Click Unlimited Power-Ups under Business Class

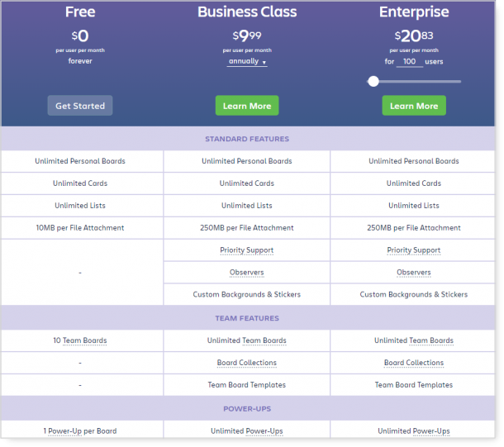tap(247, 431)
